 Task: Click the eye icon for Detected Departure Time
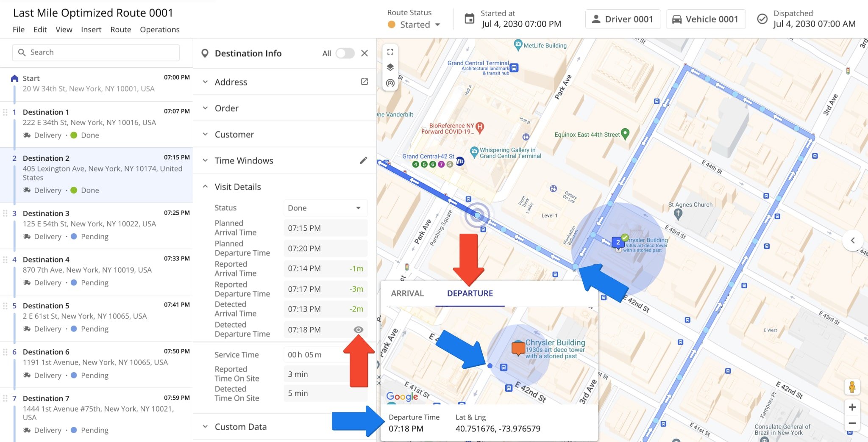(359, 329)
